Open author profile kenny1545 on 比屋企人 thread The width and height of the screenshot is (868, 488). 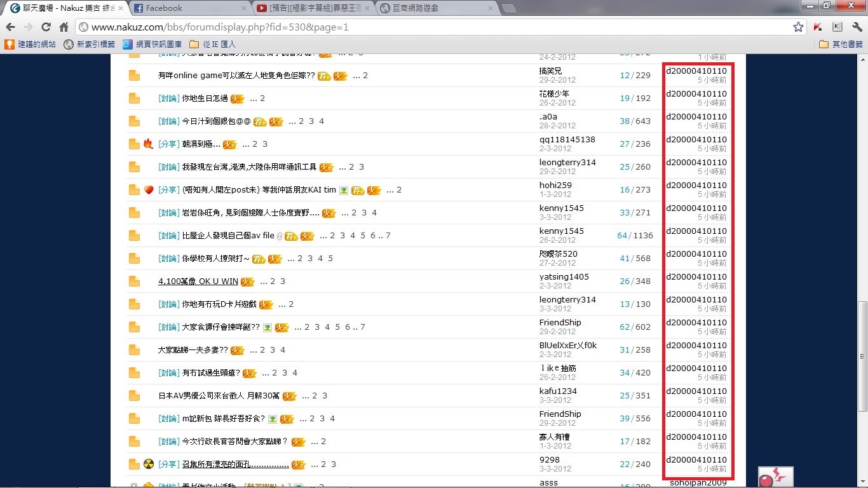click(x=561, y=231)
